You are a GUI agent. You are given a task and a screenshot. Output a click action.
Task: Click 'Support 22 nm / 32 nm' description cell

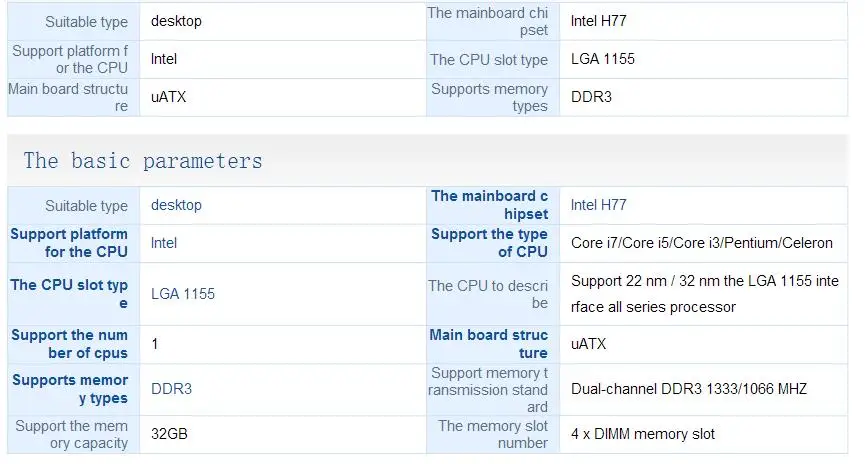click(x=703, y=294)
